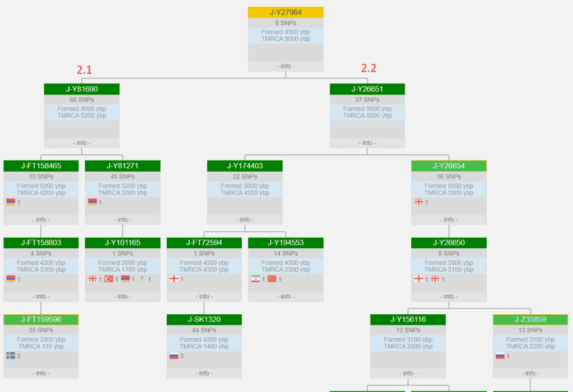Viewport: 573px width, 392px height.
Task: Click the Georgia flag in J-Y26650
Action: pos(435,279)
